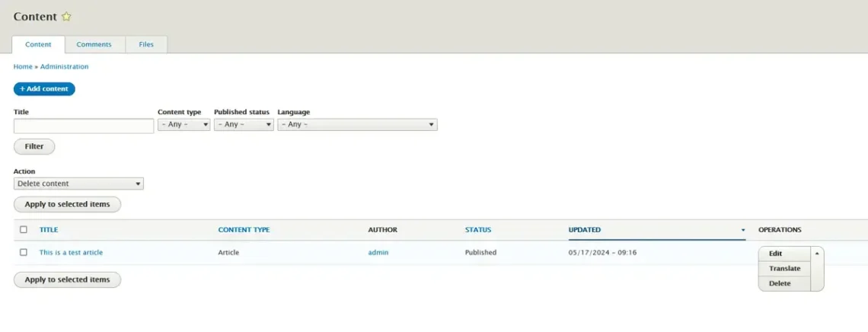Click the Home breadcrumb link
The height and width of the screenshot is (332, 868).
(23, 67)
